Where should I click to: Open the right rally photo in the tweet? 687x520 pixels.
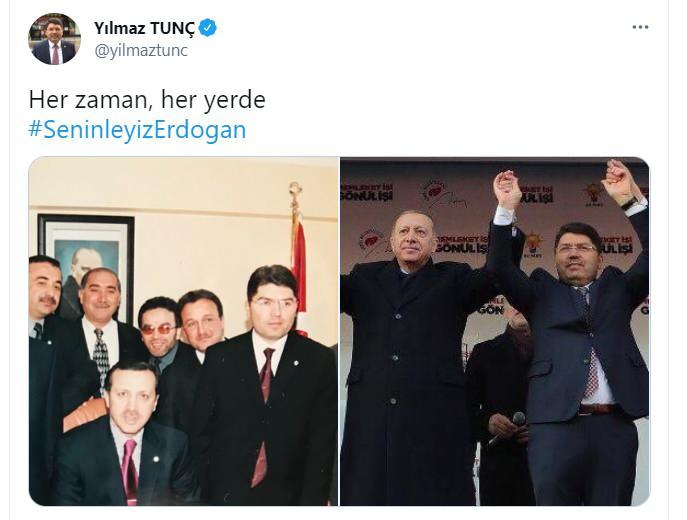click(x=495, y=331)
